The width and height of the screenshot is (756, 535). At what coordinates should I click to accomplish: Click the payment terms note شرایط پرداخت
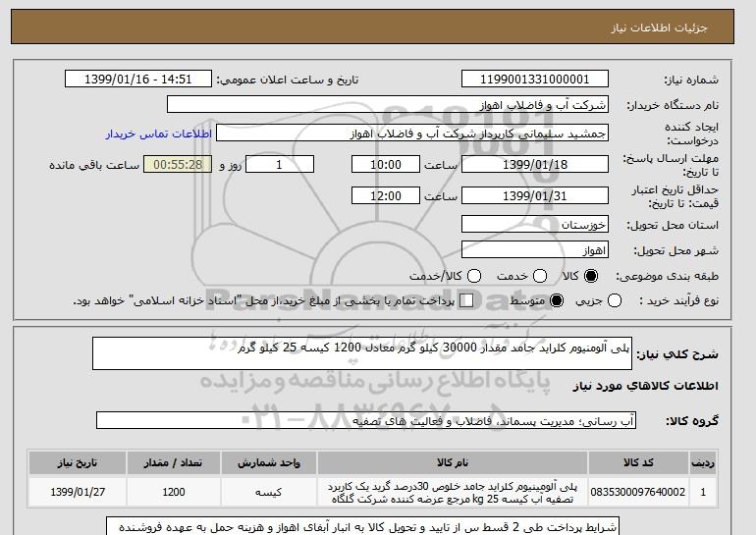tap(362, 526)
